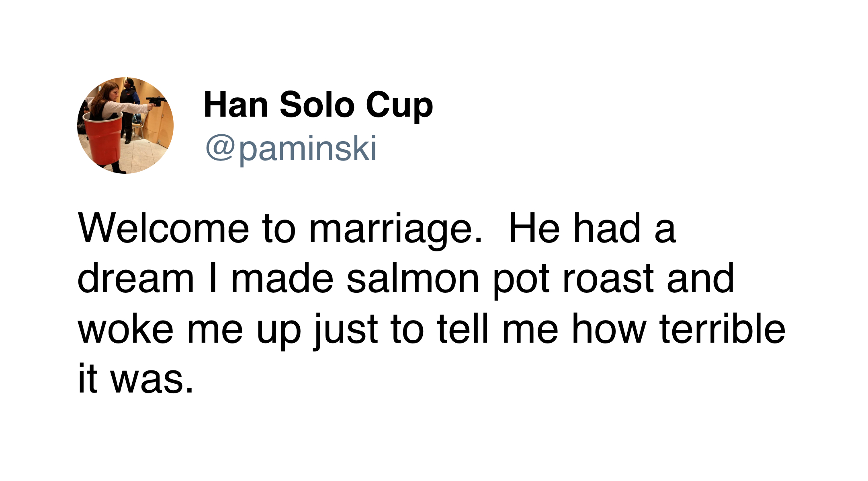Click the phrase 'He had a'
Viewport: 868px width, 481px height.
click(592, 228)
